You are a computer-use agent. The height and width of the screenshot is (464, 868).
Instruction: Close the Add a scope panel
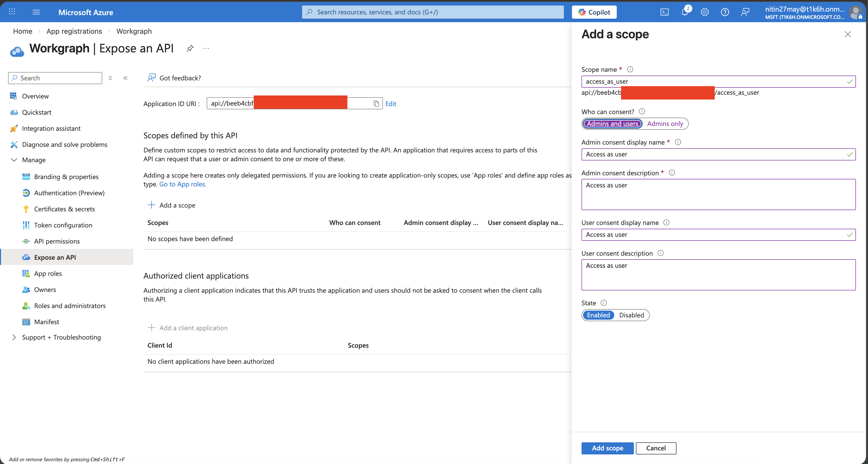coord(847,34)
